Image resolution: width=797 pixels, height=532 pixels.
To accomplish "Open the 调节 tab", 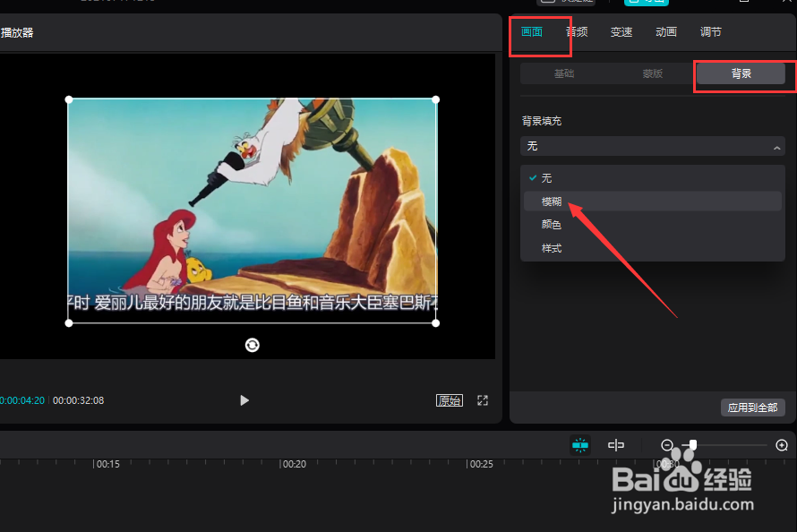I will pyautogui.click(x=711, y=32).
